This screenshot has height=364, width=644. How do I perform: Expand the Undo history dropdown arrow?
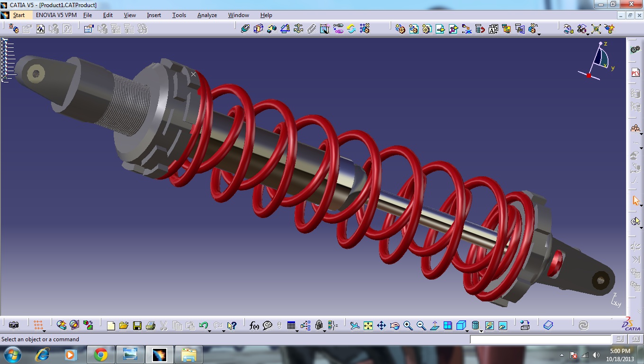209,331
